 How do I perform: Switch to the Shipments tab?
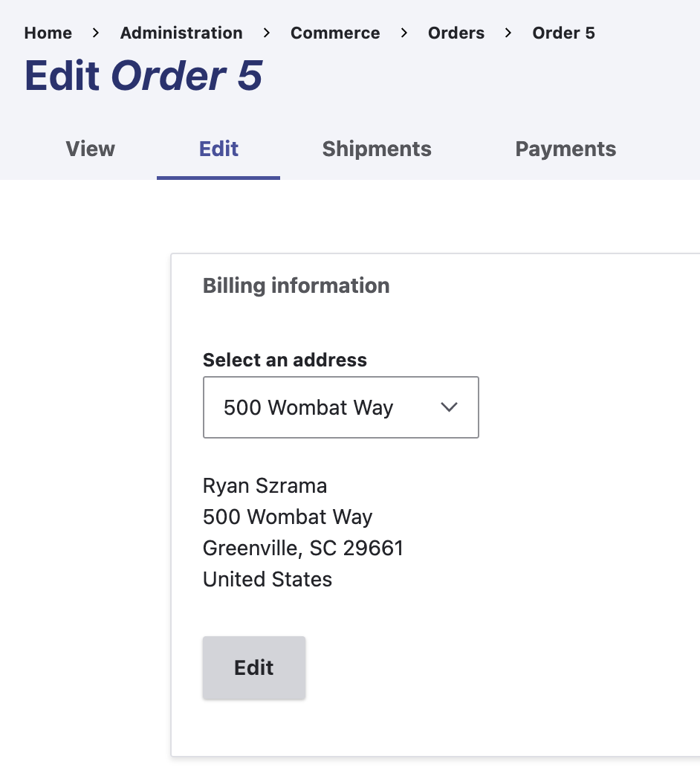point(376,149)
